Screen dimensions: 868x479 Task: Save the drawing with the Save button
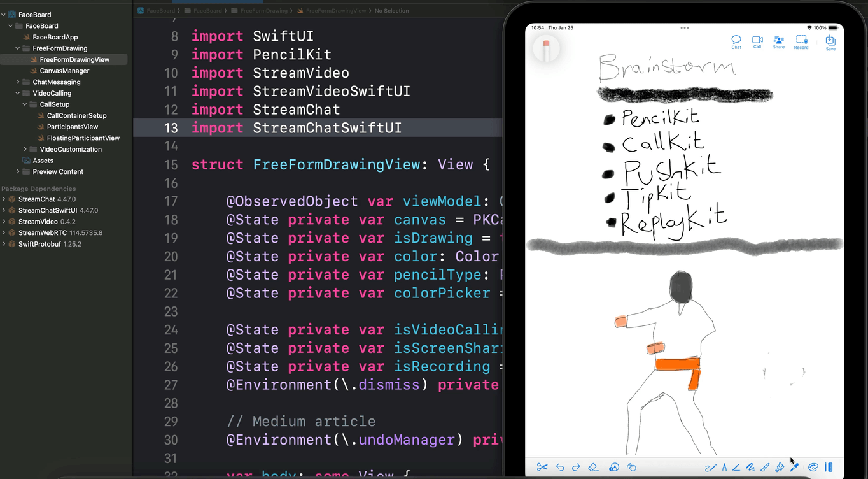tap(830, 41)
